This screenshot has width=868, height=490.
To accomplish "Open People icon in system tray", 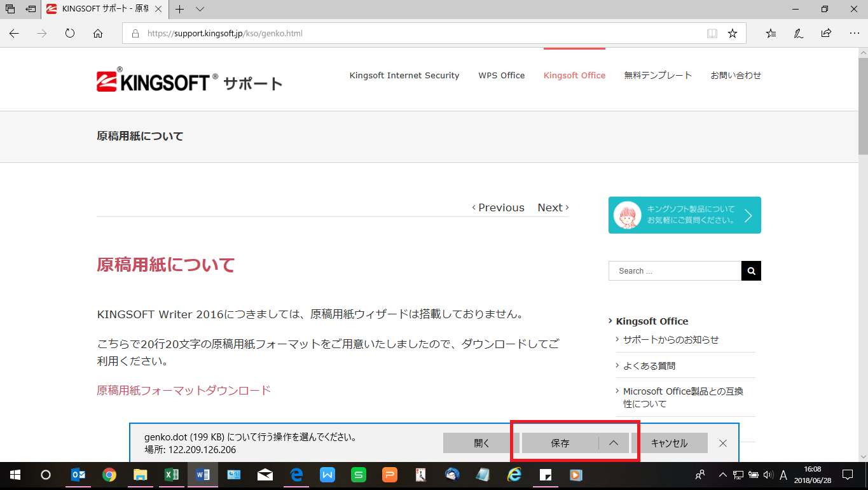I will pos(700,475).
